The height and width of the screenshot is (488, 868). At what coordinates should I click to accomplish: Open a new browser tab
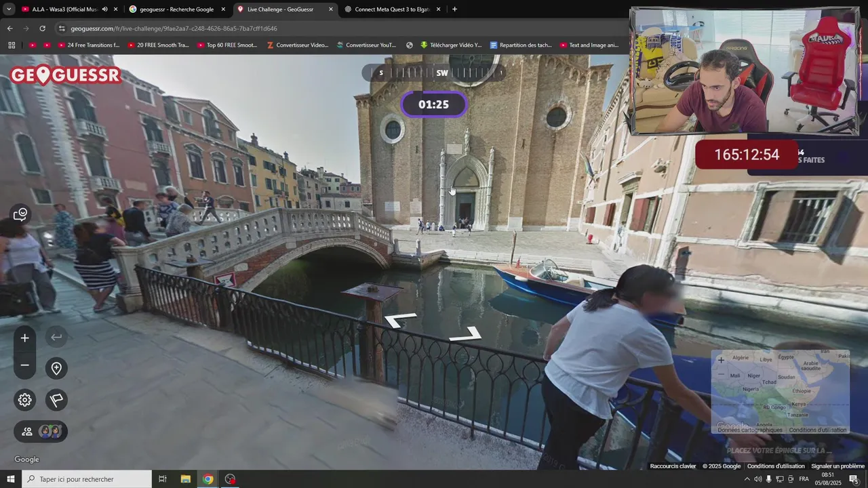pos(454,9)
